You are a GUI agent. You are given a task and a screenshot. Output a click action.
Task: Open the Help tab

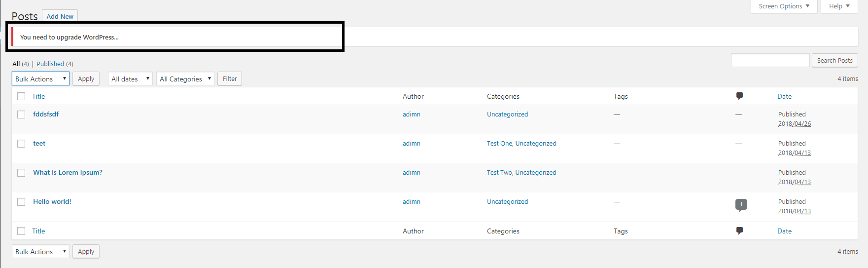(x=839, y=6)
